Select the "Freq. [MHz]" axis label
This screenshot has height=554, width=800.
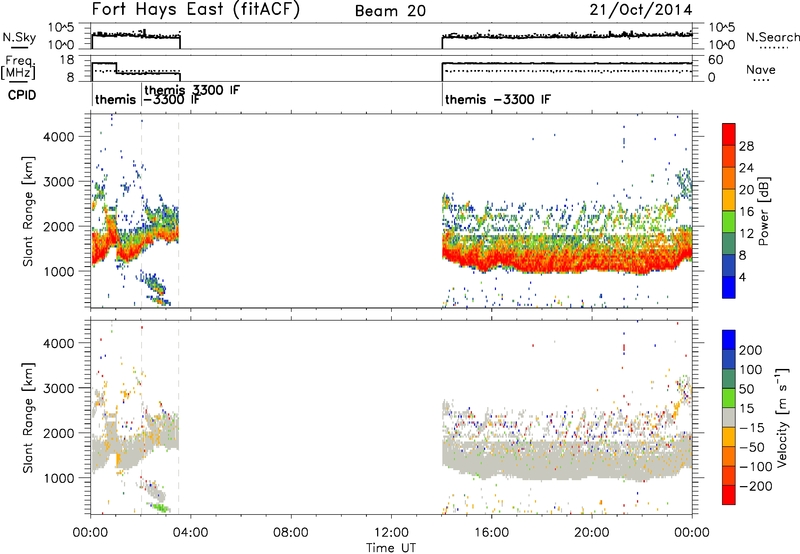point(19,67)
